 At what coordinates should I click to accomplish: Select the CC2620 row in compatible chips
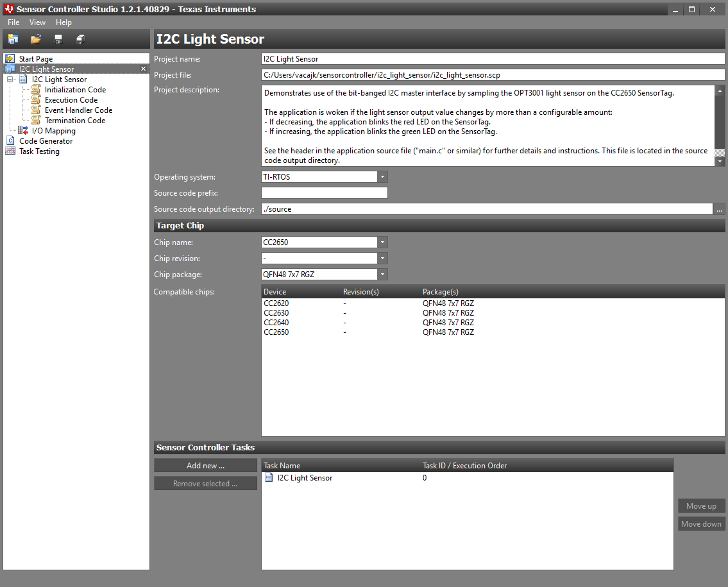pos(493,303)
